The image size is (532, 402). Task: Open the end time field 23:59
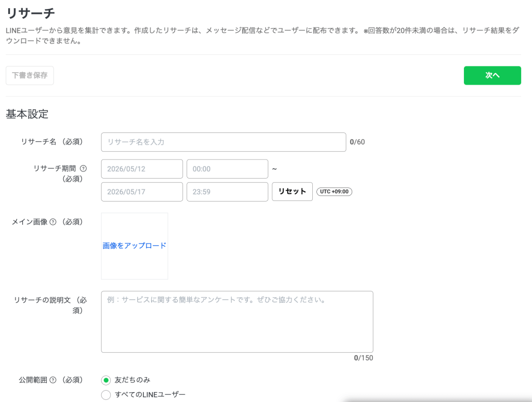click(x=228, y=192)
